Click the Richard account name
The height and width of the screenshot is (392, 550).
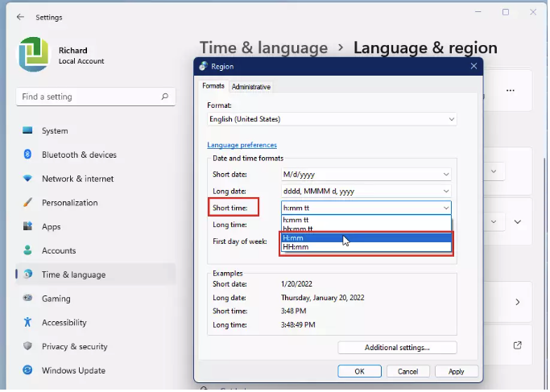coord(73,51)
